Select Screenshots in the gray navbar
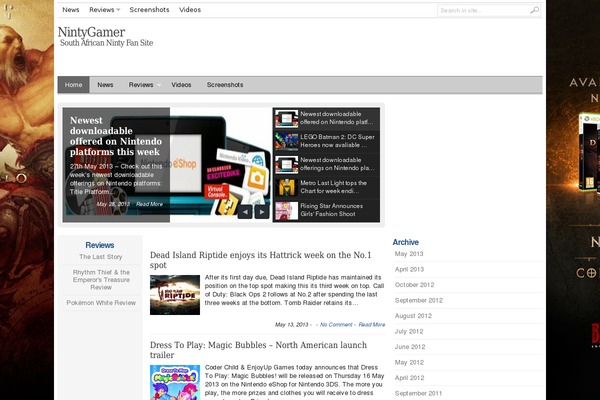 click(x=225, y=85)
